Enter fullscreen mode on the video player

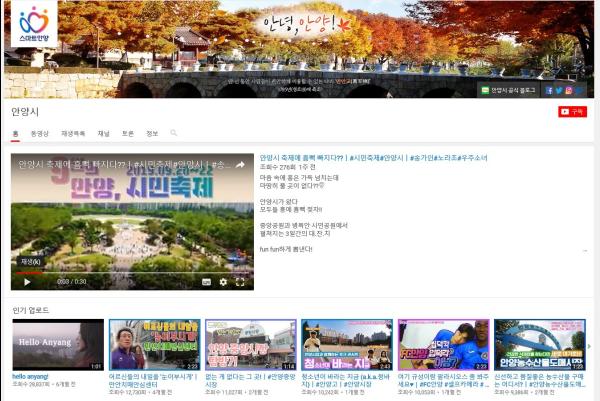coord(241,282)
